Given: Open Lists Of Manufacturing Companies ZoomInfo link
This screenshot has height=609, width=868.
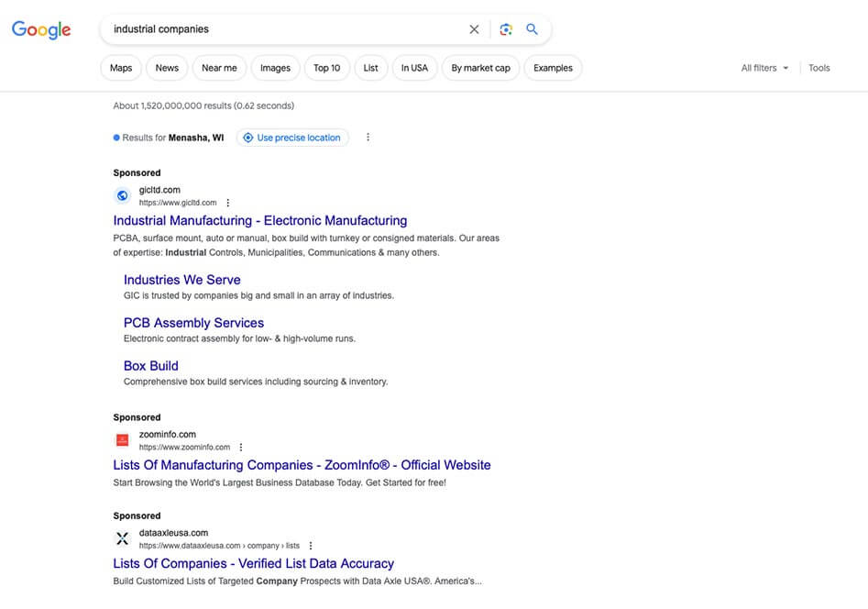Looking at the screenshot, I should [302, 465].
